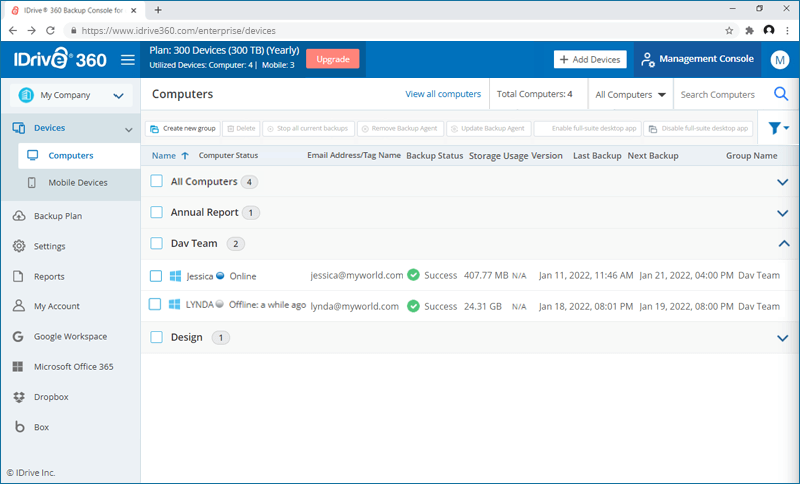Open the filter funnel icon
The height and width of the screenshot is (484, 800).
coord(777,128)
